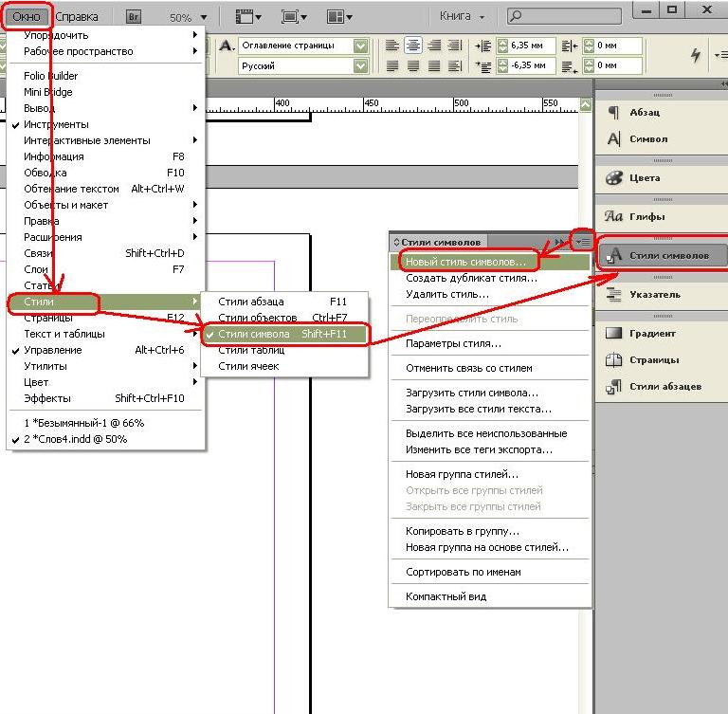This screenshot has height=714, width=728.
Task: Justify text with last line right
Action: coord(434,66)
